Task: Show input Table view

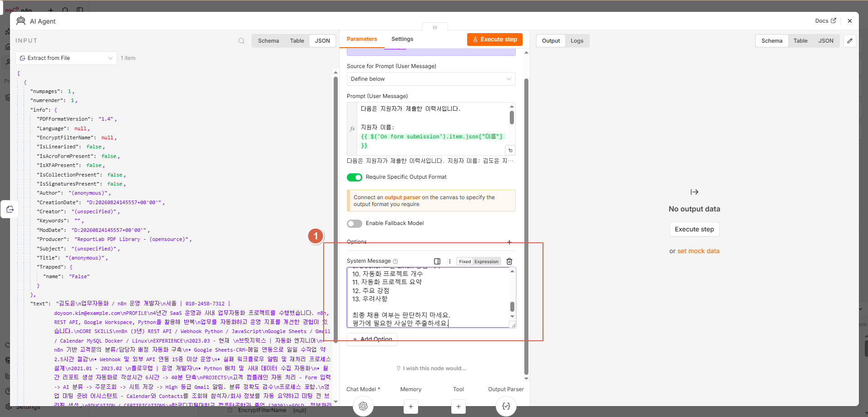Action: tap(297, 41)
